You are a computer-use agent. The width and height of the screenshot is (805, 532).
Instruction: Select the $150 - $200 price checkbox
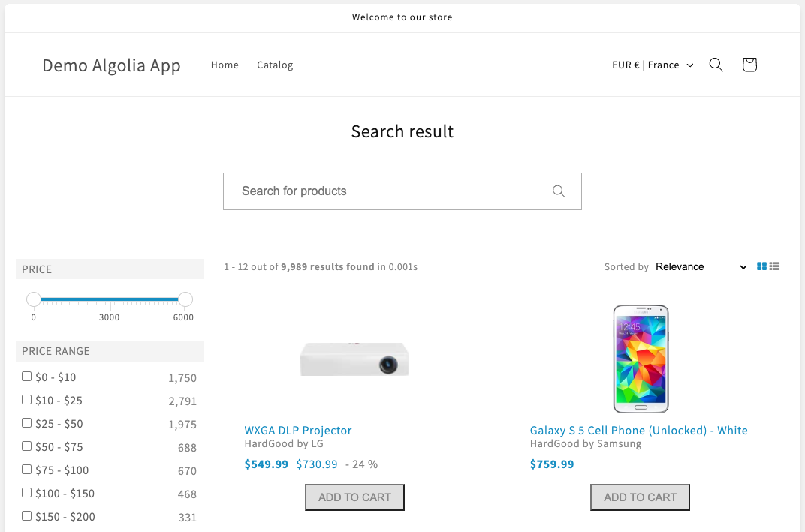26,515
